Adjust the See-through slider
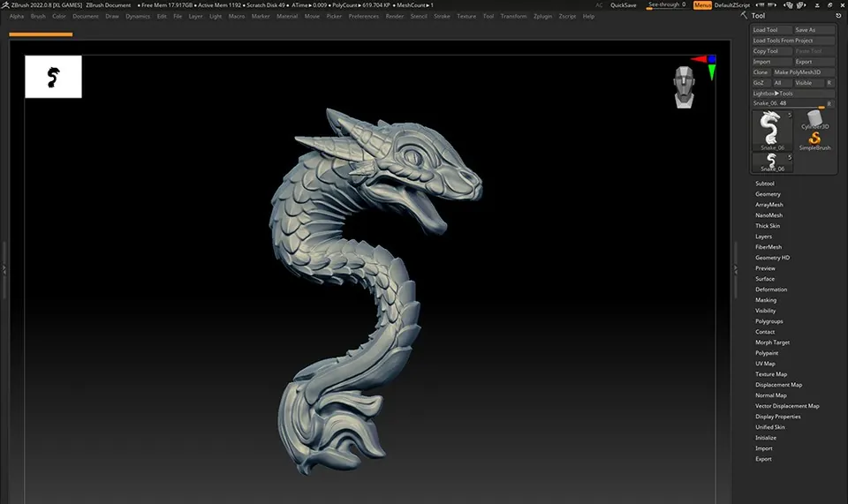The image size is (848, 504). (x=666, y=5)
